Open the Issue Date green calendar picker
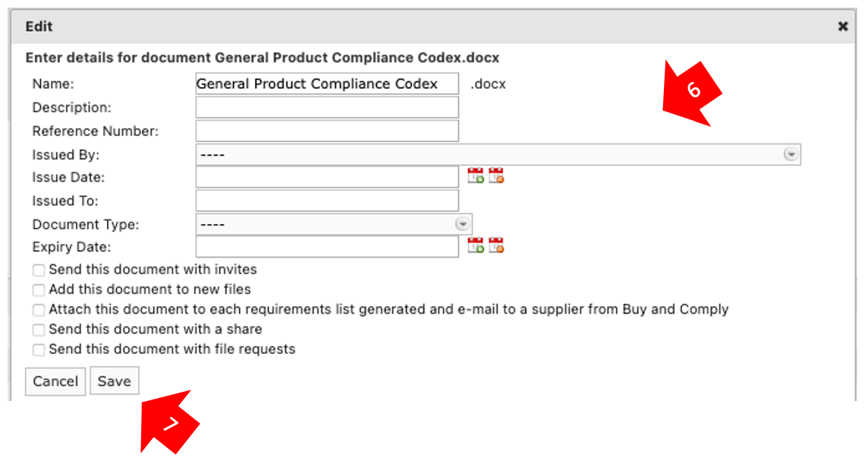The height and width of the screenshot is (461, 868). [x=476, y=175]
